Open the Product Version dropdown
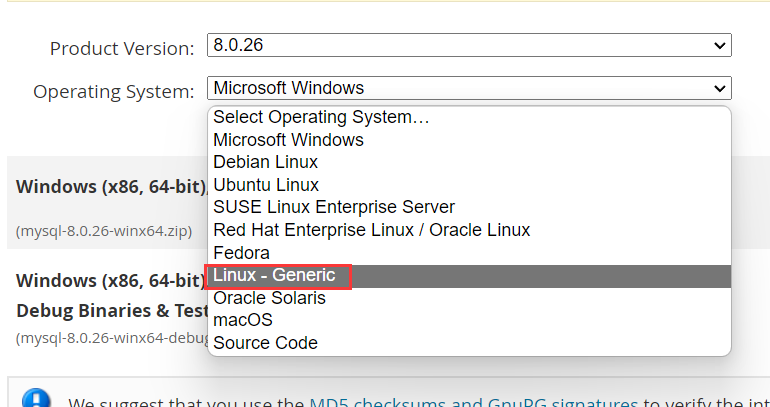 tap(469, 45)
